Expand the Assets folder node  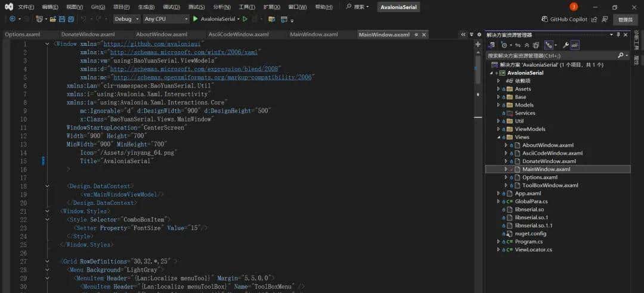pyautogui.click(x=499, y=89)
